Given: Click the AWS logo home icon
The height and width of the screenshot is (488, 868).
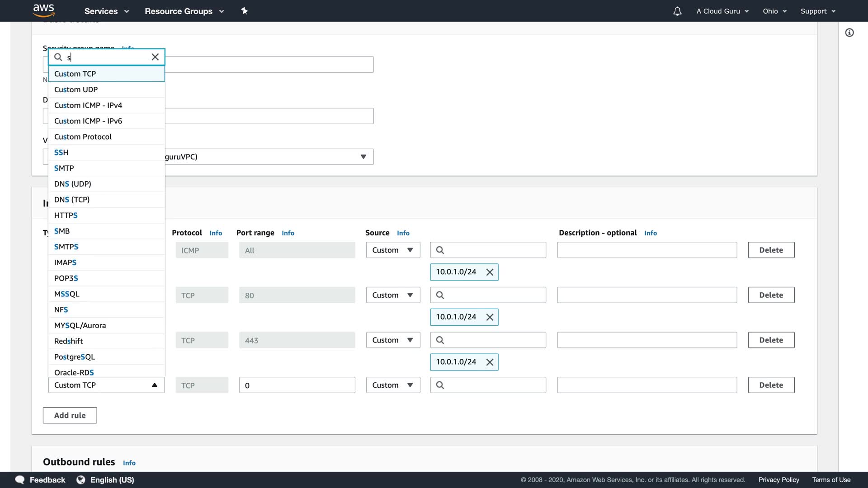Looking at the screenshot, I should [43, 10].
